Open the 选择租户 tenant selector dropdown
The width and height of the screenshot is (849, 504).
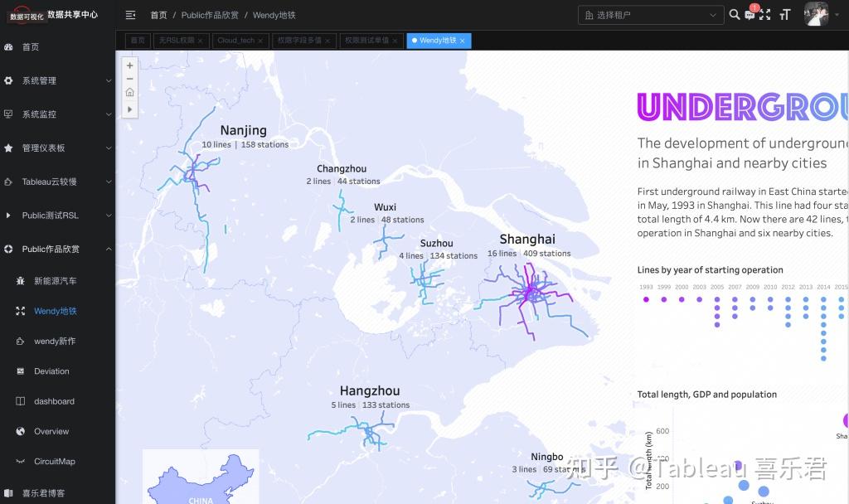point(650,14)
